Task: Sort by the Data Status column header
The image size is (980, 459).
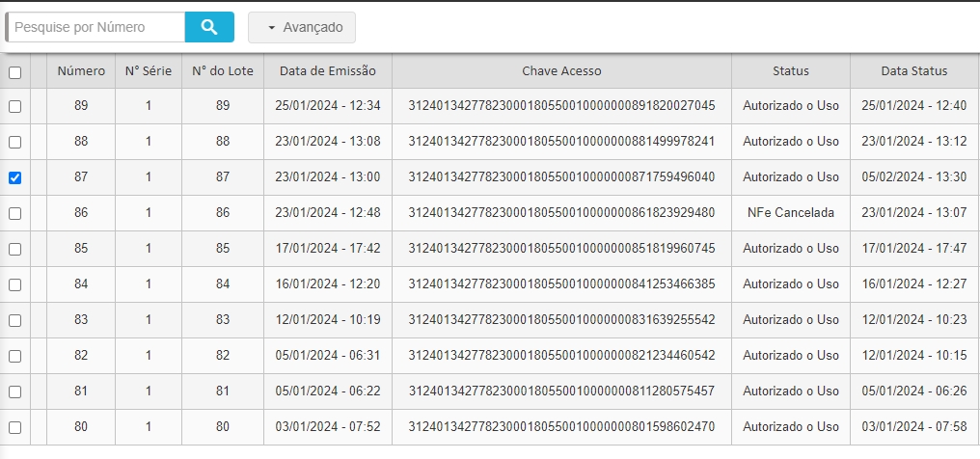Action: point(913,70)
